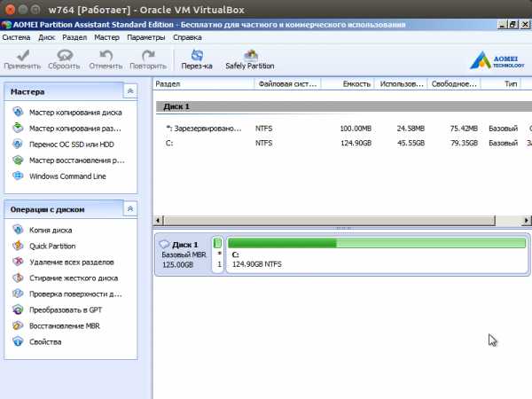Click the Сбросить (Discard) toolbar icon
The height and width of the screenshot is (399, 532).
(x=65, y=55)
